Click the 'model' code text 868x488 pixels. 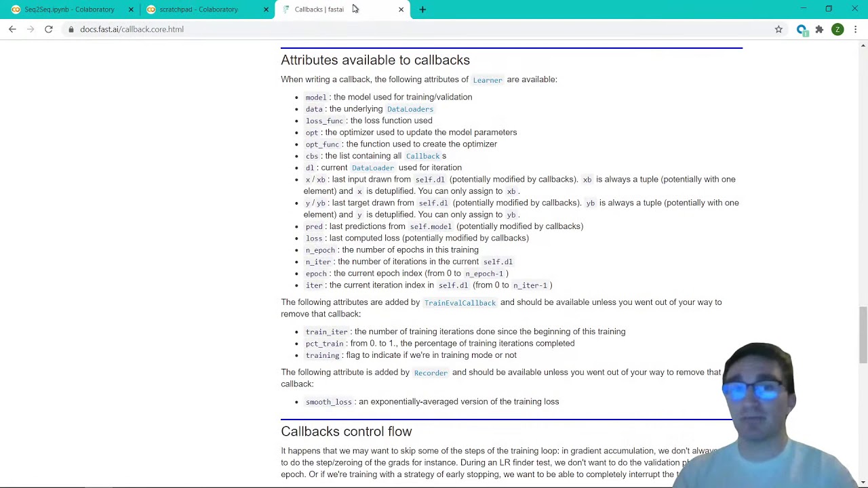click(x=316, y=98)
